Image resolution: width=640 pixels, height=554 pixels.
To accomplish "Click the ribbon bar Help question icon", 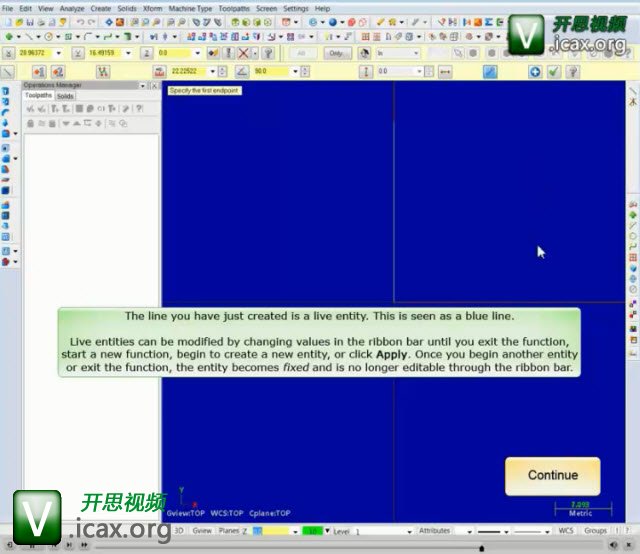I will coord(573,72).
